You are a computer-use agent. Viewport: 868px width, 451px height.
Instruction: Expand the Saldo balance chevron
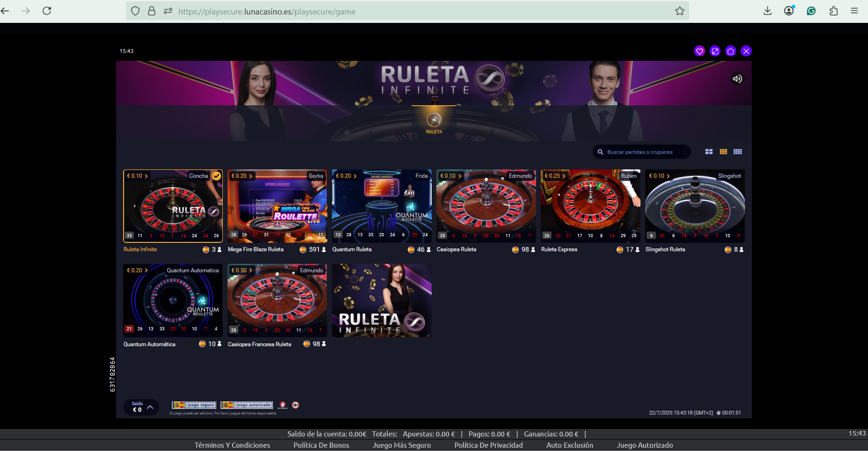pyautogui.click(x=150, y=407)
